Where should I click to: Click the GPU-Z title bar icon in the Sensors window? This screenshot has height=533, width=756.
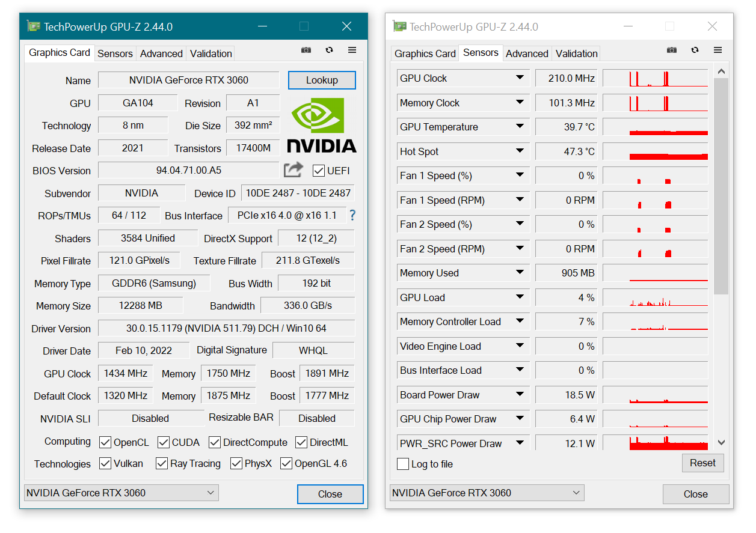point(399,26)
